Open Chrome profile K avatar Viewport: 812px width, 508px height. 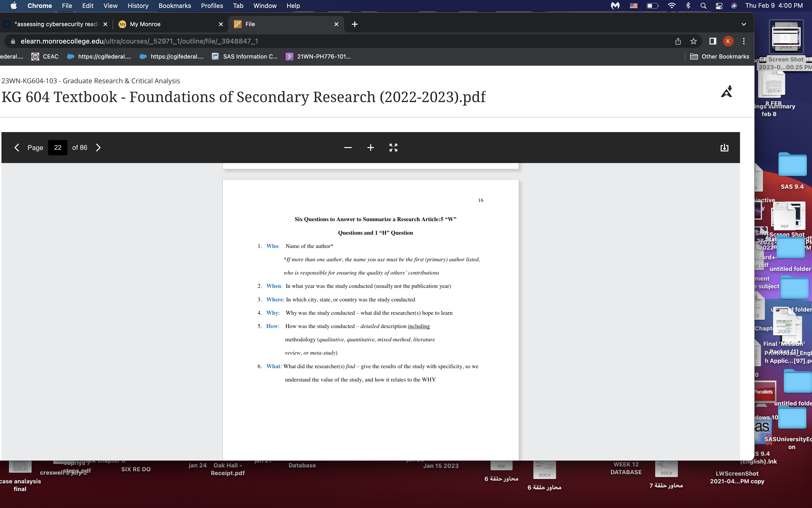728,41
